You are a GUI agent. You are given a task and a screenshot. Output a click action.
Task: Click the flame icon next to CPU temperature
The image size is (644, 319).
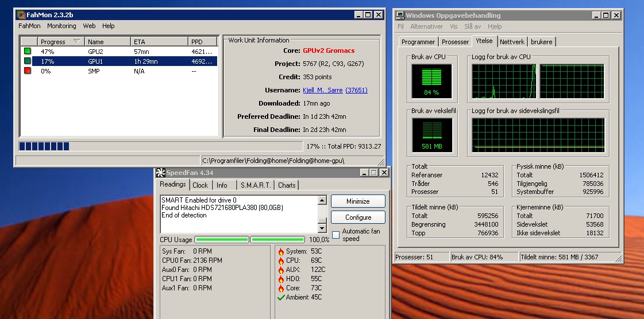(281, 260)
